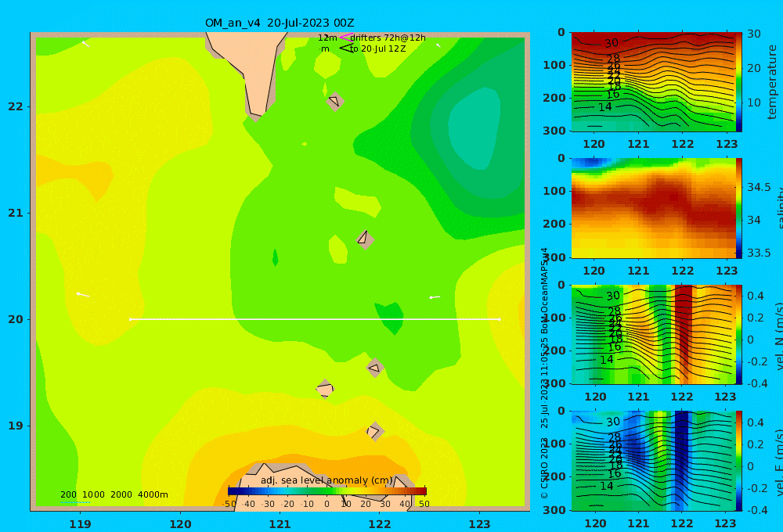Click the western endpoint of the white transect line
The width and height of the screenshot is (783, 532).
130,319
